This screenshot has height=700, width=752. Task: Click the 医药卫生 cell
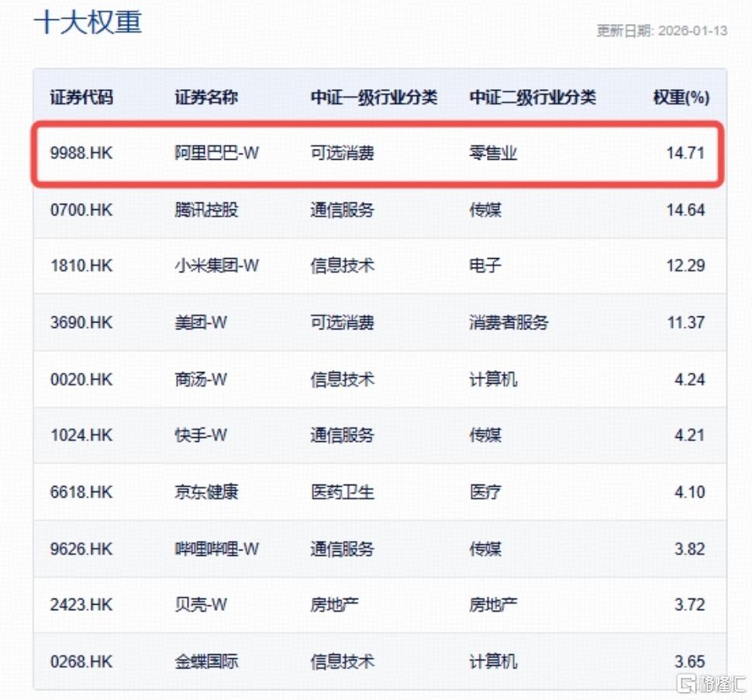[342, 492]
